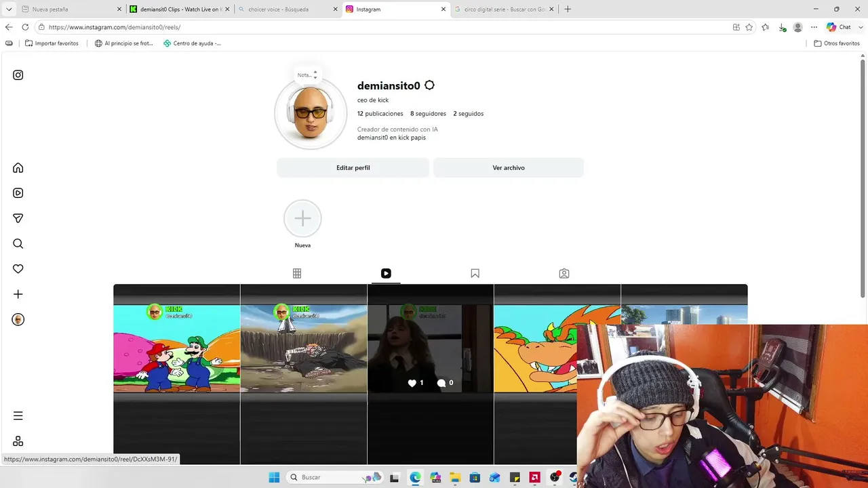Click the Nota bubble above profile picture

[307, 75]
